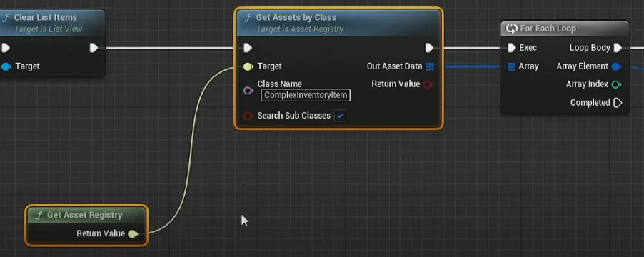This screenshot has height=257, width=644.
Task: Click the Array Element output pin
Action: click(616, 66)
